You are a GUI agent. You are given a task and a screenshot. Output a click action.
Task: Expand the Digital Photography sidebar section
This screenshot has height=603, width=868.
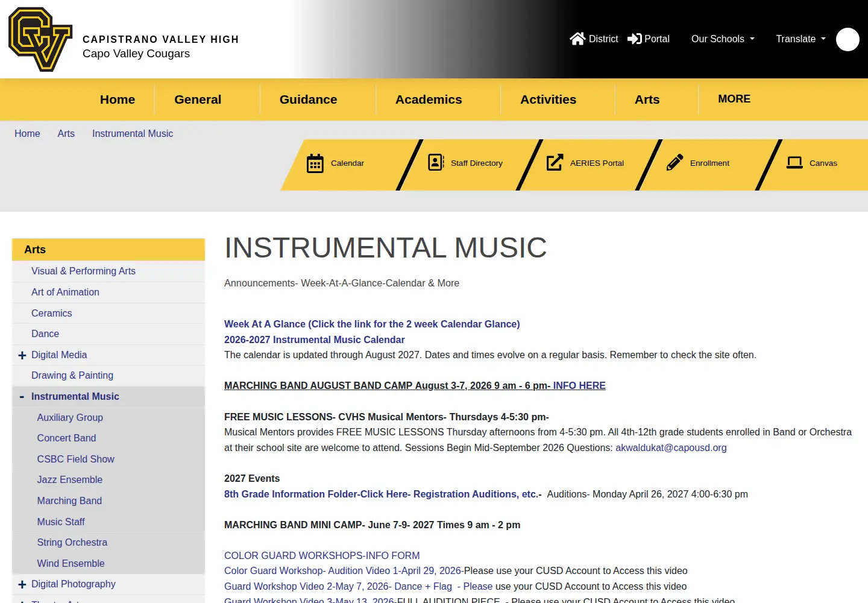point(22,584)
